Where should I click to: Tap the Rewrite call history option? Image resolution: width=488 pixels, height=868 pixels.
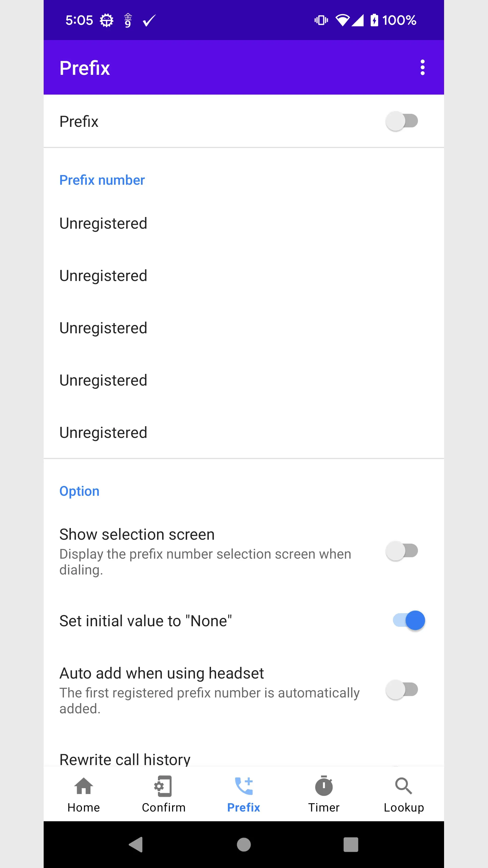125,759
